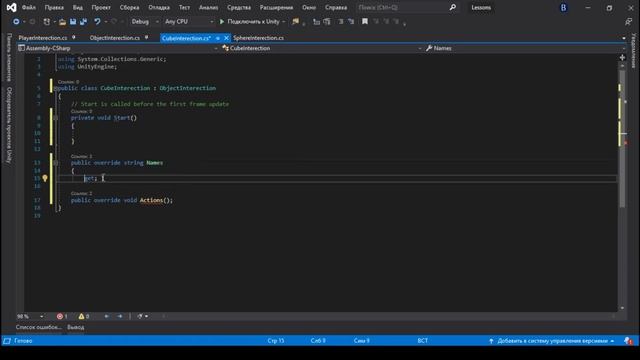640x360 pixels.
Task: Open the Расширения menu
Action: coord(276,7)
